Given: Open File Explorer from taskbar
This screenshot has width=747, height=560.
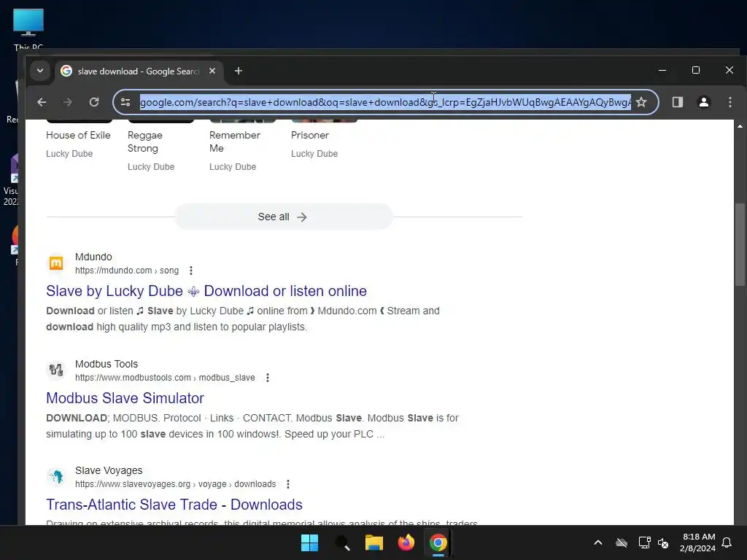Looking at the screenshot, I should pyautogui.click(x=374, y=542).
